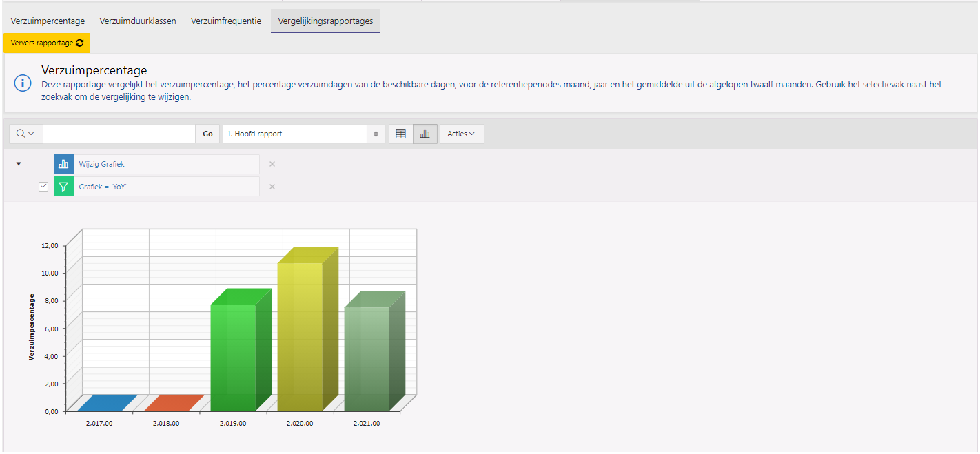Open the '1. Hoofd rapport' saved report dropdown
Screen dimensions: 980x454
click(x=304, y=134)
